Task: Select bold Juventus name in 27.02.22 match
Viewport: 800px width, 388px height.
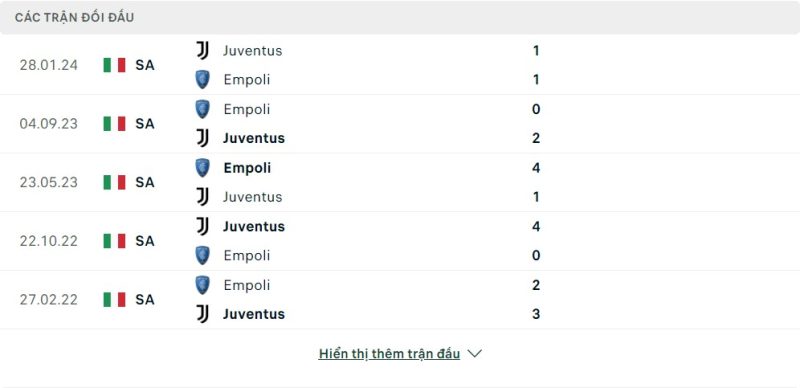Action: click(x=254, y=314)
